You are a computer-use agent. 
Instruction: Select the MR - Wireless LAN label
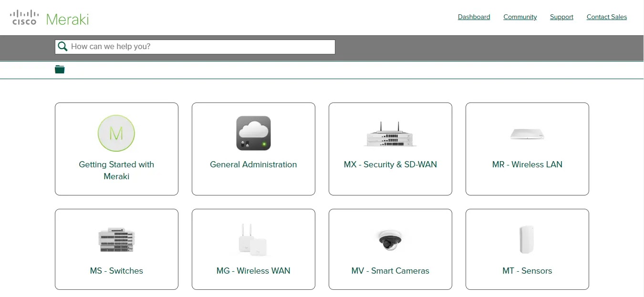click(x=527, y=164)
